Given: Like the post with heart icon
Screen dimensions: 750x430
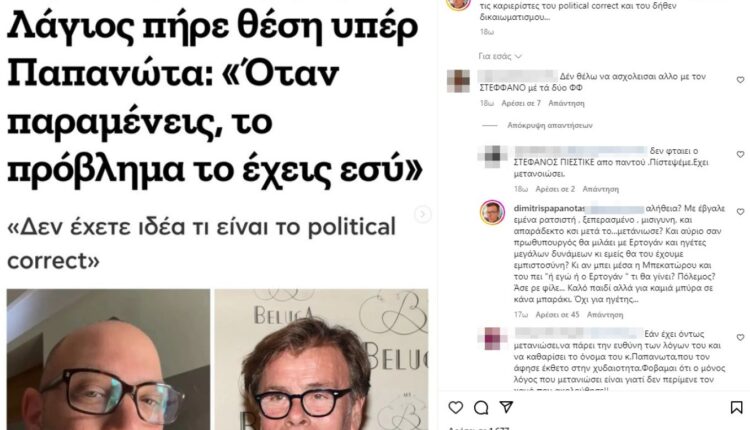Looking at the screenshot, I should point(455,408).
